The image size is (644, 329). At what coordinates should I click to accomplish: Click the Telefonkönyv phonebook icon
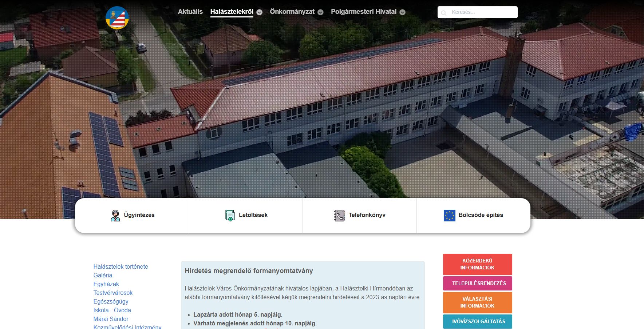pyautogui.click(x=339, y=216)
